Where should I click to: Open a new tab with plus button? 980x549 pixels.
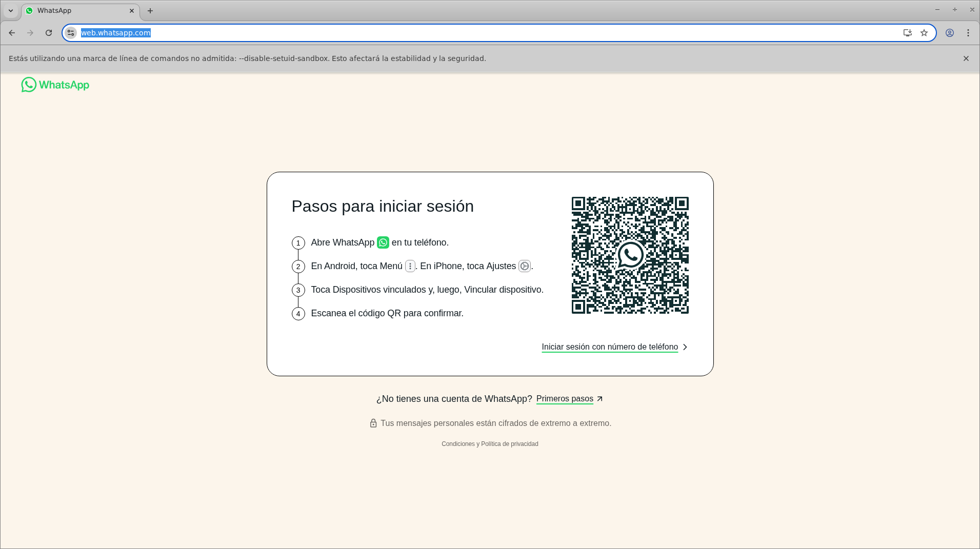coord(150,11)
